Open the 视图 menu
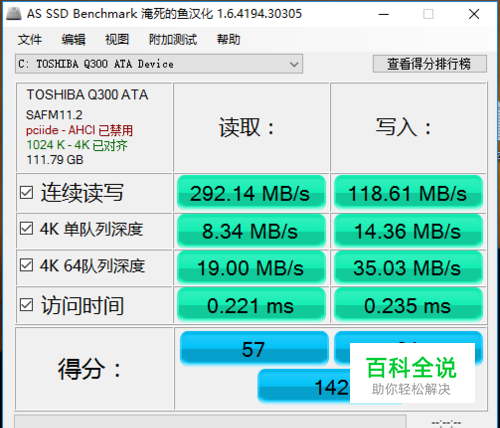 point(117,40)
